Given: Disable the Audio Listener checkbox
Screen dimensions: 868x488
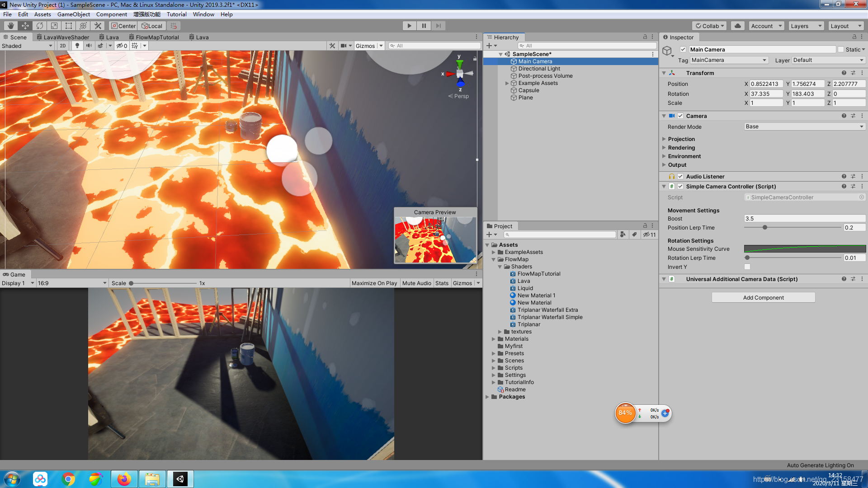Looking at the screenshot, I should click(680, 176).
